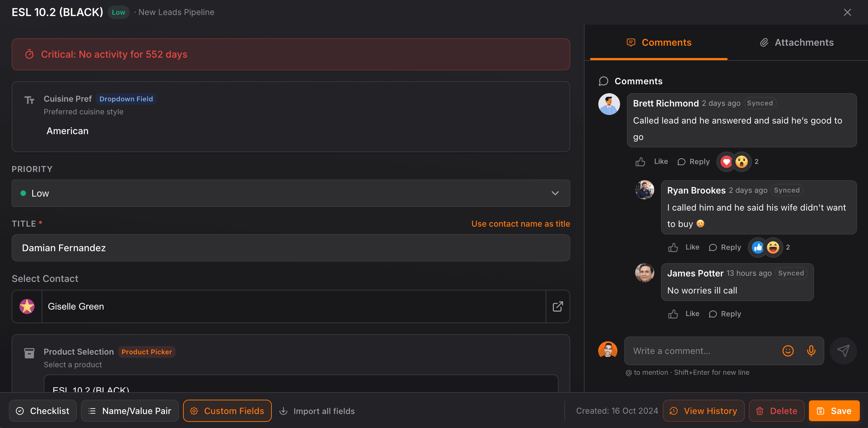Select the Comments tab

click(x=659, y=43)
